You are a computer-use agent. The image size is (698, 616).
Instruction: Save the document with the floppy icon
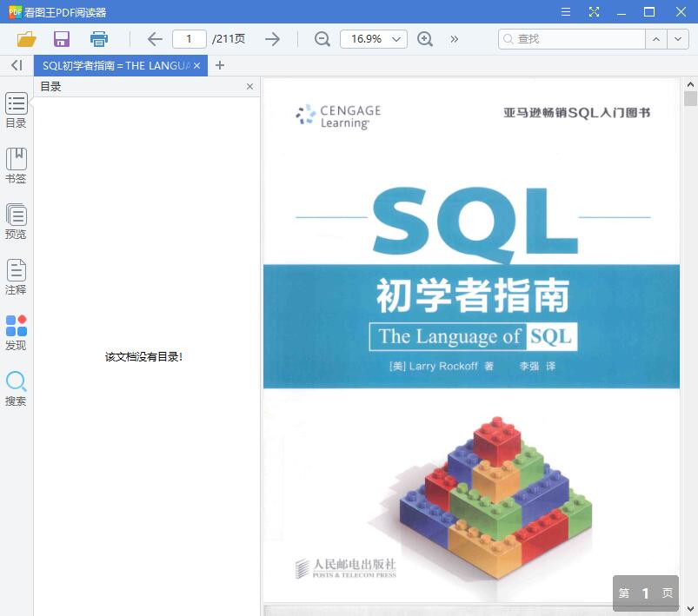point(62,39)
